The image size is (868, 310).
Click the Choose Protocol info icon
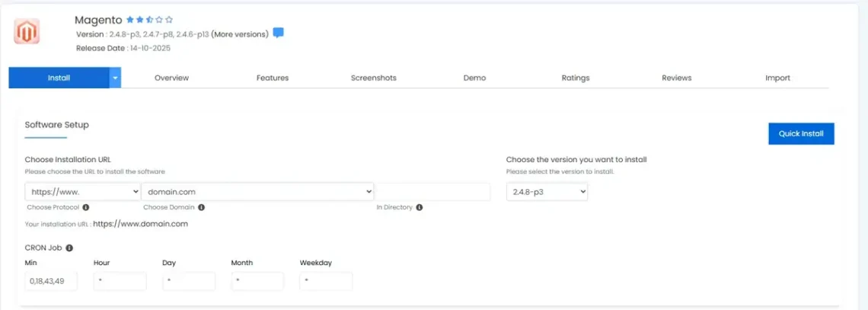86,207
